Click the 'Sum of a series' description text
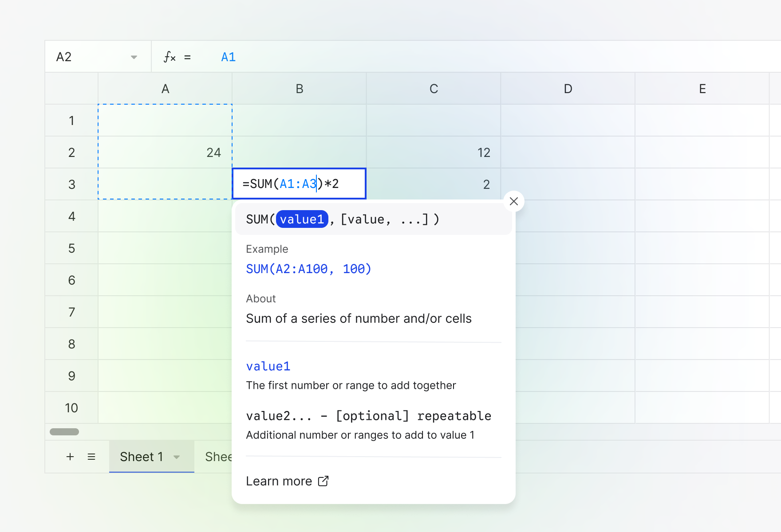The width and height of the screenshot is (781, 532). click(x=359, y=318)
